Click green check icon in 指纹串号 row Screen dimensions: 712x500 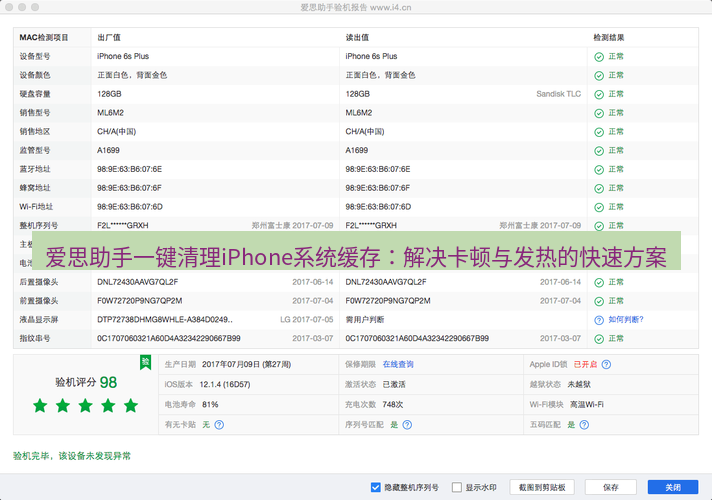pyautogui.click(x=599, y=339)
